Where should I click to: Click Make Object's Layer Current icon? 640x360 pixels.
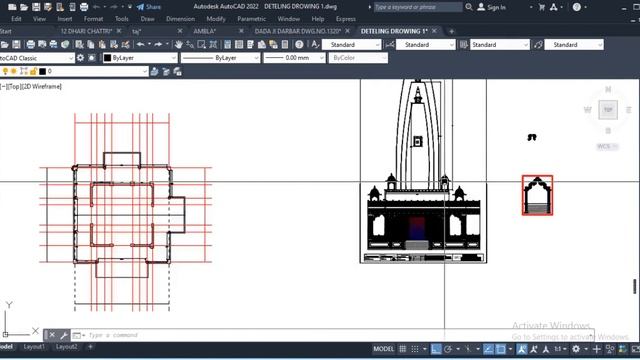[x=154, y=72]
